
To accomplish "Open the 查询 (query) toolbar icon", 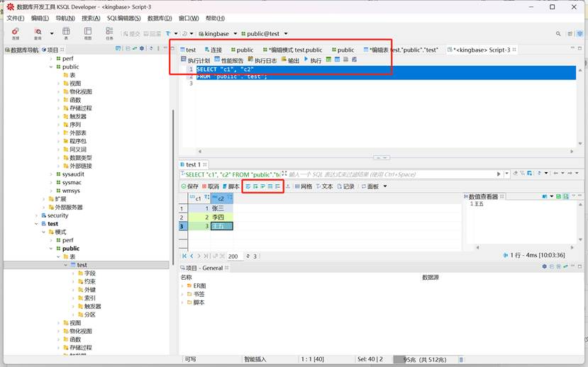I will (x=38, y=33).
